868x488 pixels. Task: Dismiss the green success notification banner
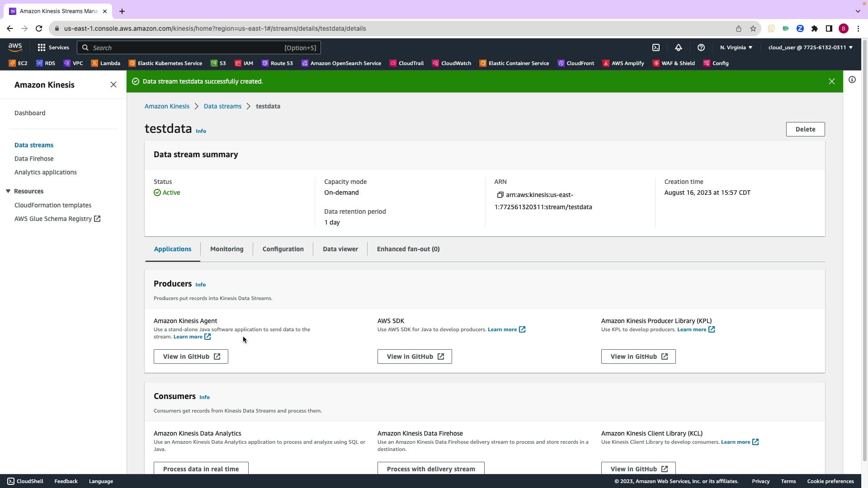[x=832, y=81]
